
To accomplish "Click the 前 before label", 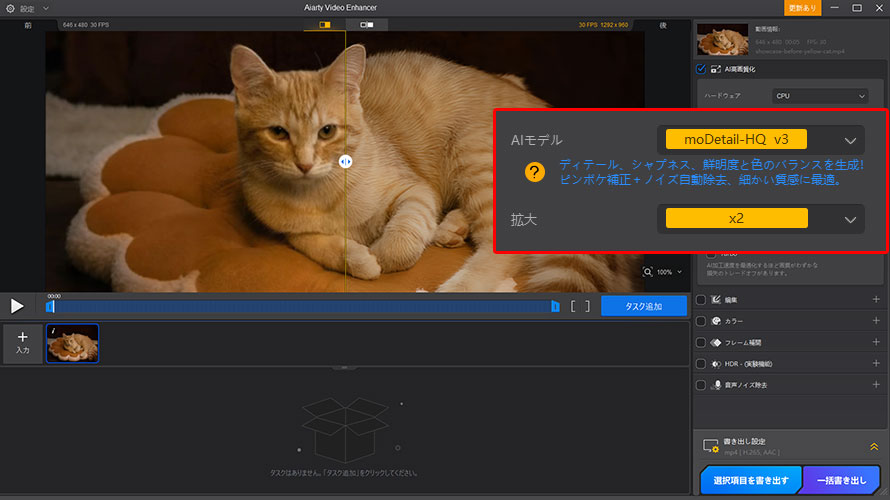I will [x=28, y=26].
